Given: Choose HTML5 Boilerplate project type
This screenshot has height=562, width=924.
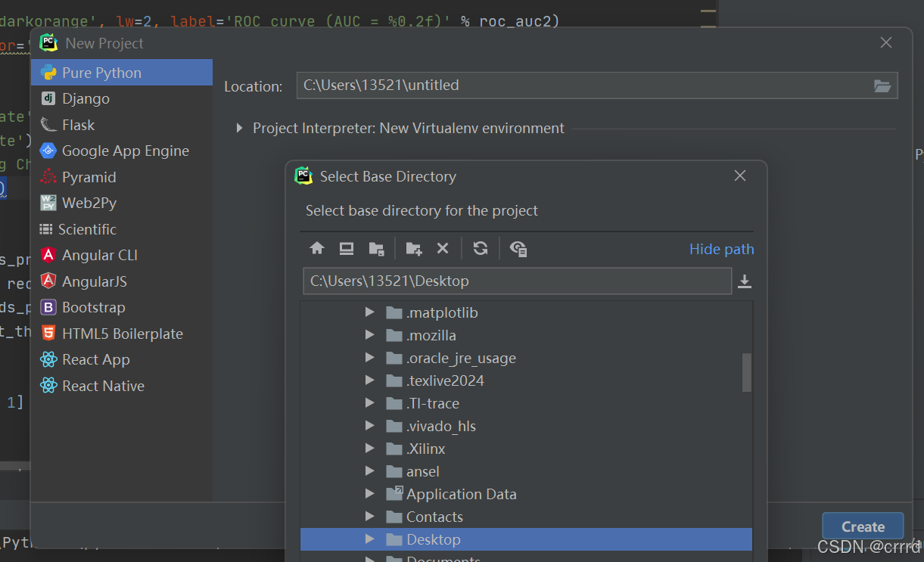Looking at the screenshot, I should 122,334.
